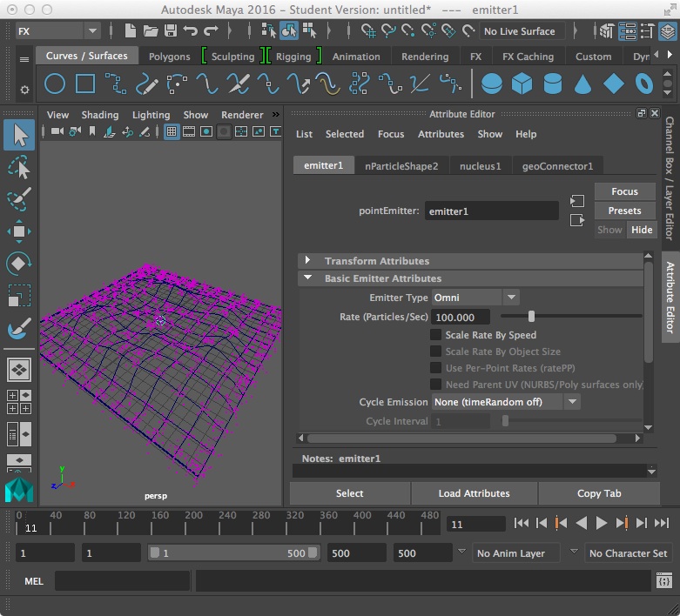Viewport: 680px width, 616px height.
Task: Click the save scene icon
Action: click(171, 31)
